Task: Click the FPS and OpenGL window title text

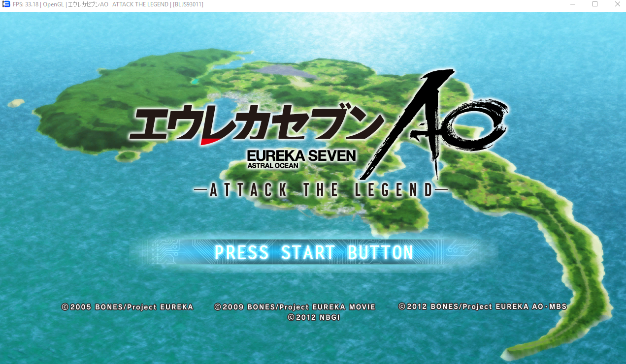Action: [x=108, y=4]
